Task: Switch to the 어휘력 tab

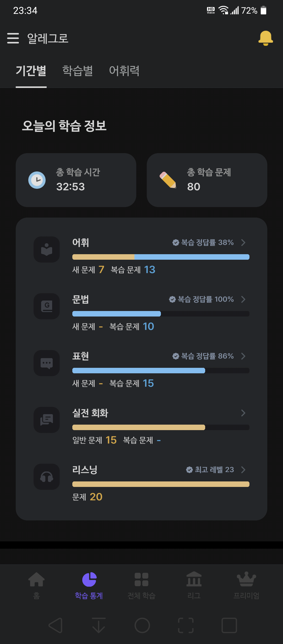Action: coord(124,71)
